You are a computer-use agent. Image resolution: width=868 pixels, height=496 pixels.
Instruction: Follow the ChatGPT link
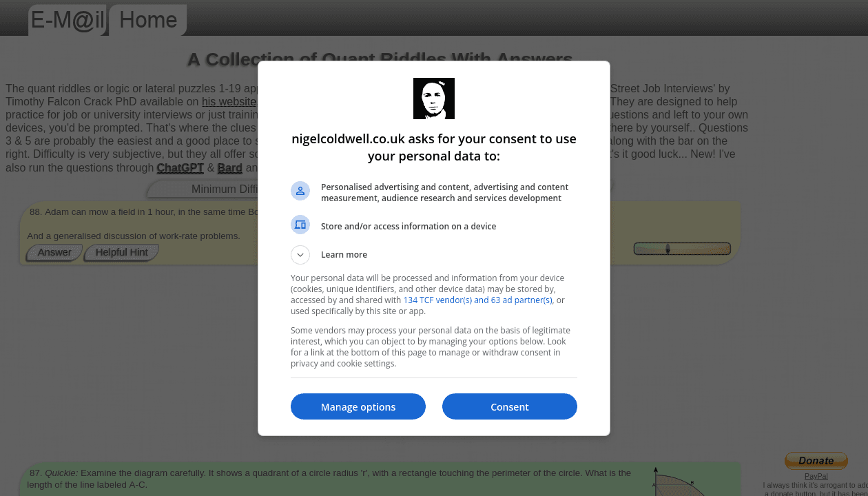(180, 168)
